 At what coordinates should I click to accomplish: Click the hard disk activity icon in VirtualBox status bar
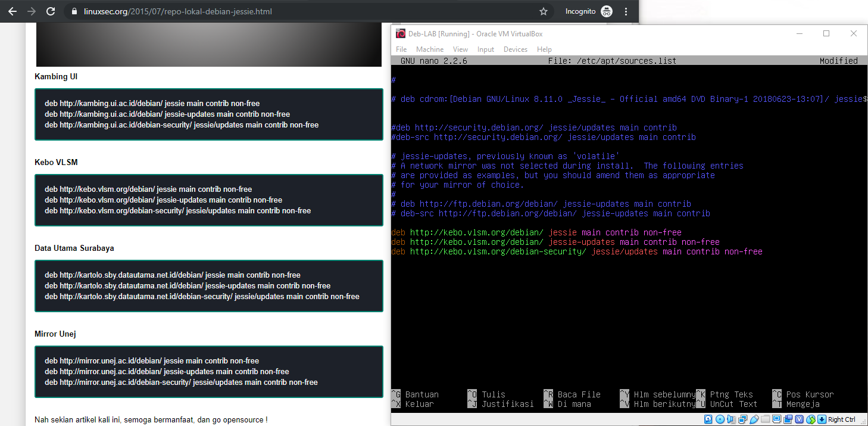tap(708, 419)
